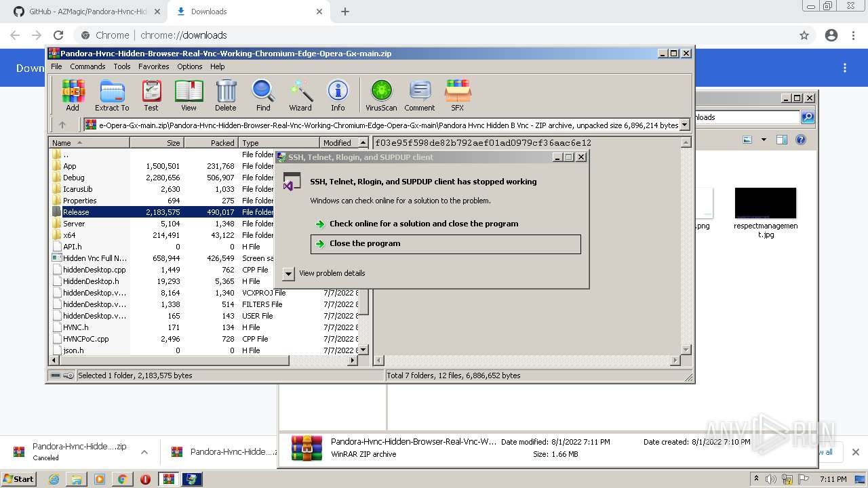Expand options for canceled Pandora zip download
Screen dimensions: 868x488
click(x=144, y=452)
